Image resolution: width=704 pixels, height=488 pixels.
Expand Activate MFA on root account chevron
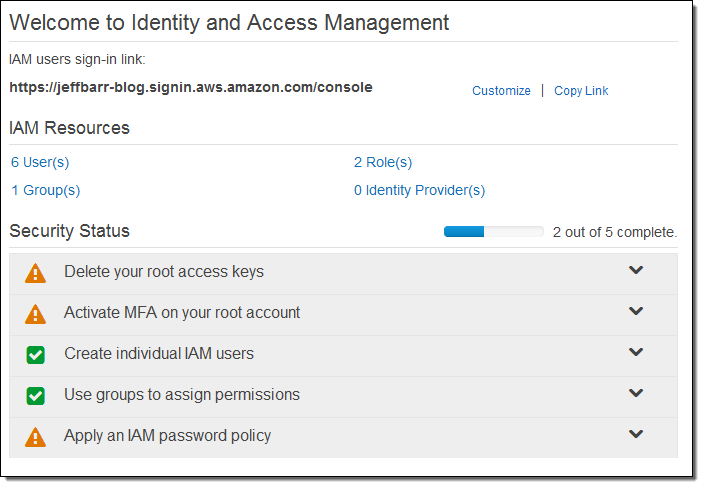click(x=635, y=312)
